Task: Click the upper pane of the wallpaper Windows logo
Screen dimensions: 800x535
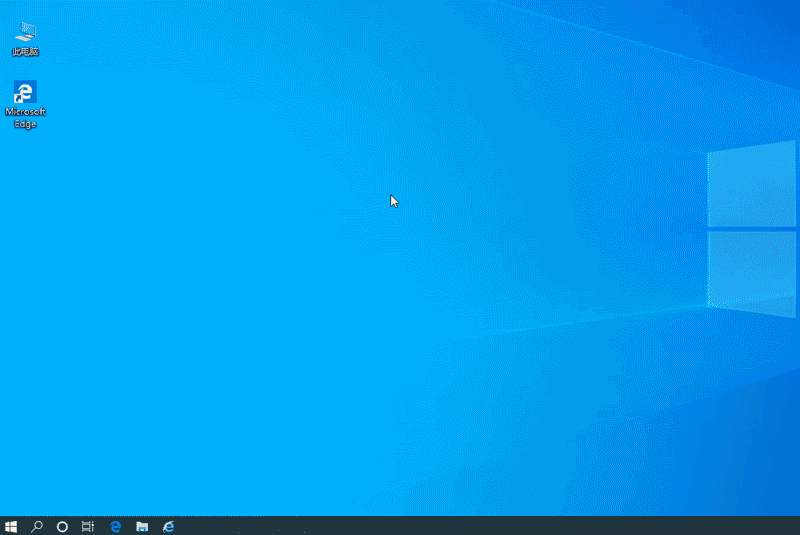Action: [x=751, y=184]
